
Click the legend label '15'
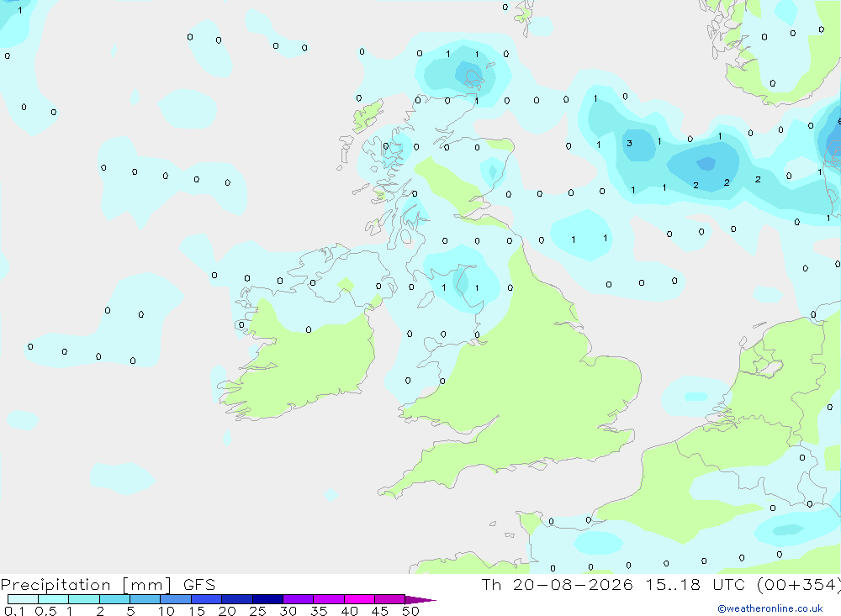(x=196, y=611)
